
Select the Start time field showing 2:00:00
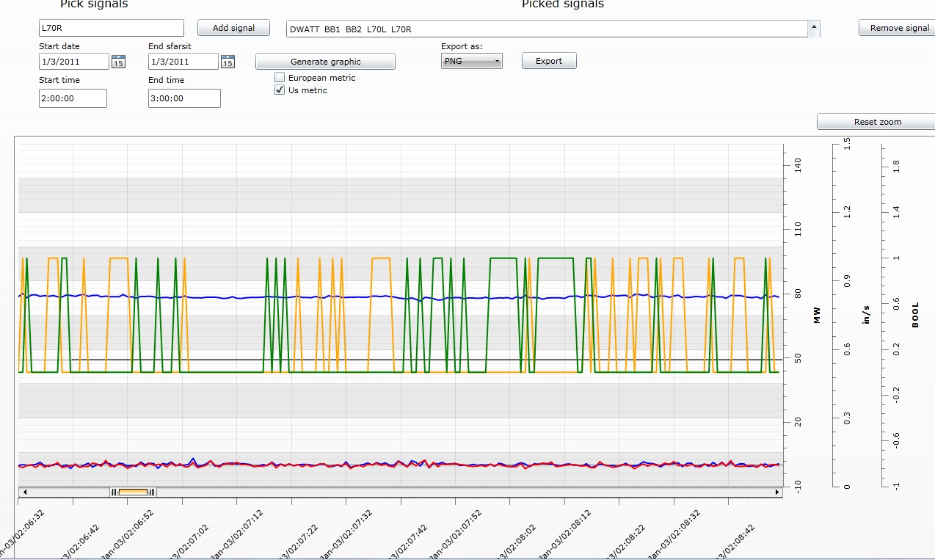pos(73,98)
